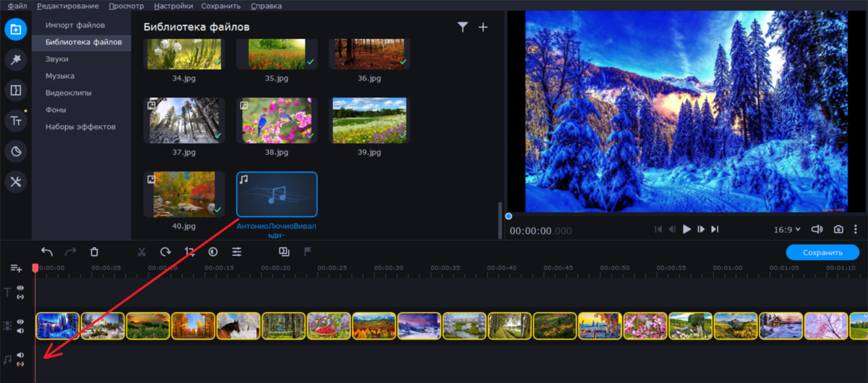868x383 pixels.
Task: Open clip properties sliders icon
Action: click(x=237, y=251)
